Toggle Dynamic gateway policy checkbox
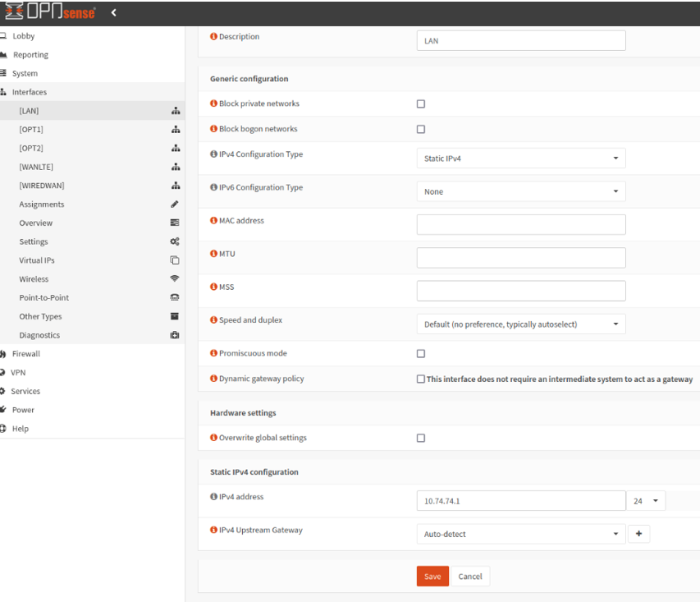 [421, 379]
